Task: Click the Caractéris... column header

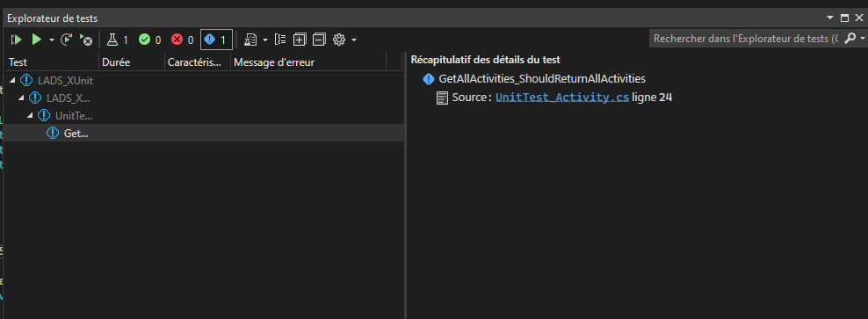Action: pyautogui.click(x=198, y=62)
